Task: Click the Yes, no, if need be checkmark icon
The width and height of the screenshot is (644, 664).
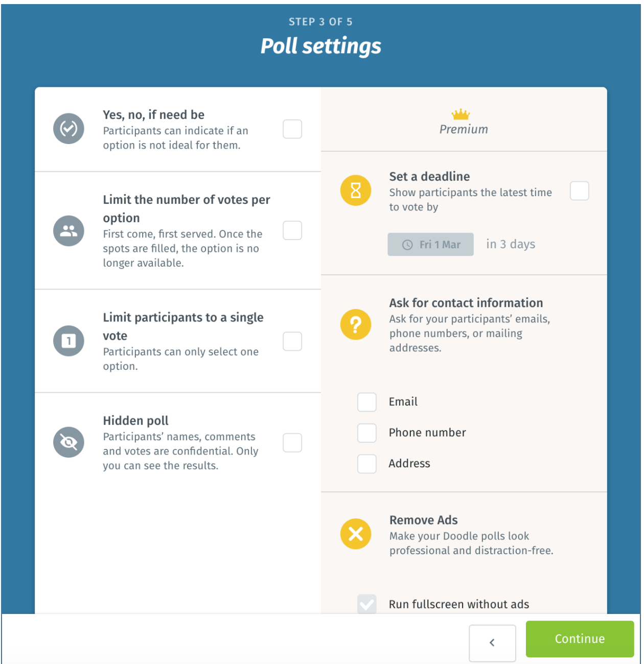Action: click(68, 129)
